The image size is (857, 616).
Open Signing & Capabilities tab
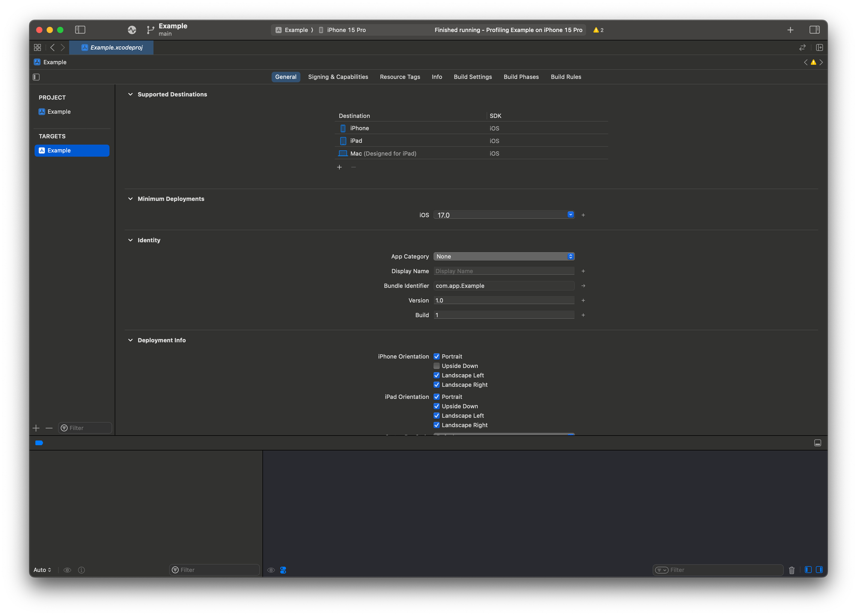[338, 77]
